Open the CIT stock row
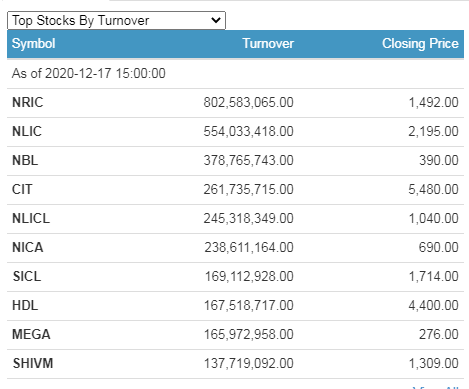The width and height of the screenshot is (469, 389). [235, 190]
